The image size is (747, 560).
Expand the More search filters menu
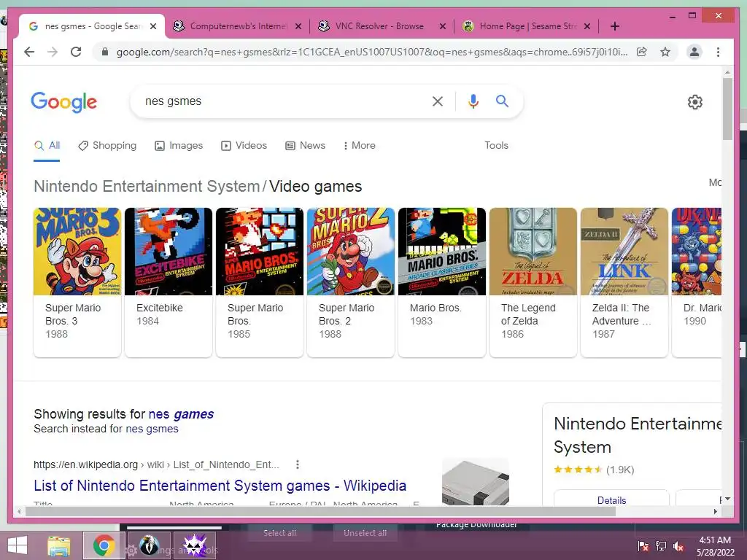click(359, 146)
